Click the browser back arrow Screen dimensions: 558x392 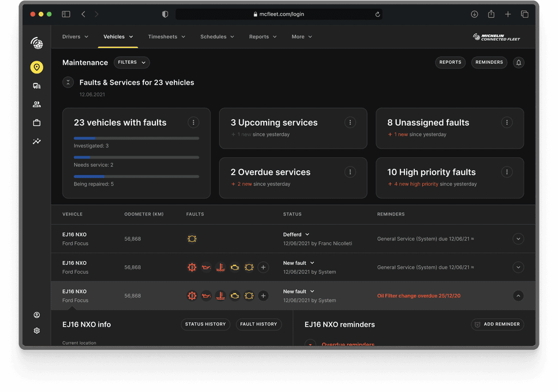coord(83,14)
